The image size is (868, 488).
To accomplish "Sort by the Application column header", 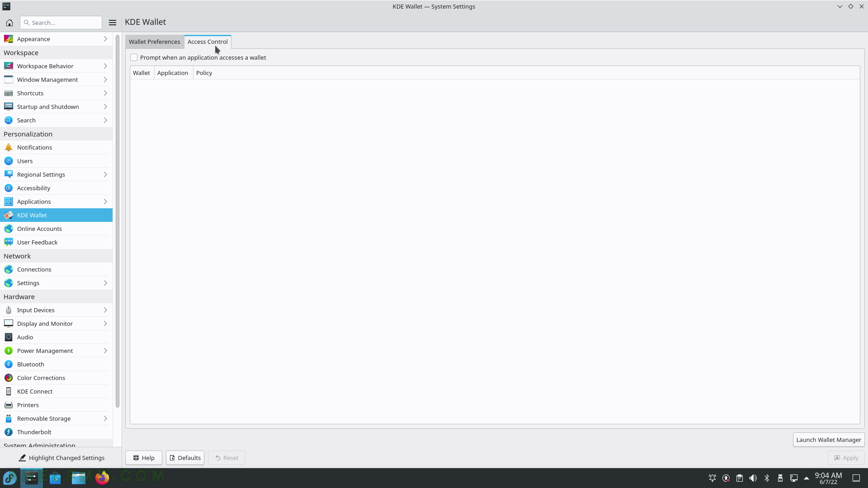I will [x=173, y=73].
